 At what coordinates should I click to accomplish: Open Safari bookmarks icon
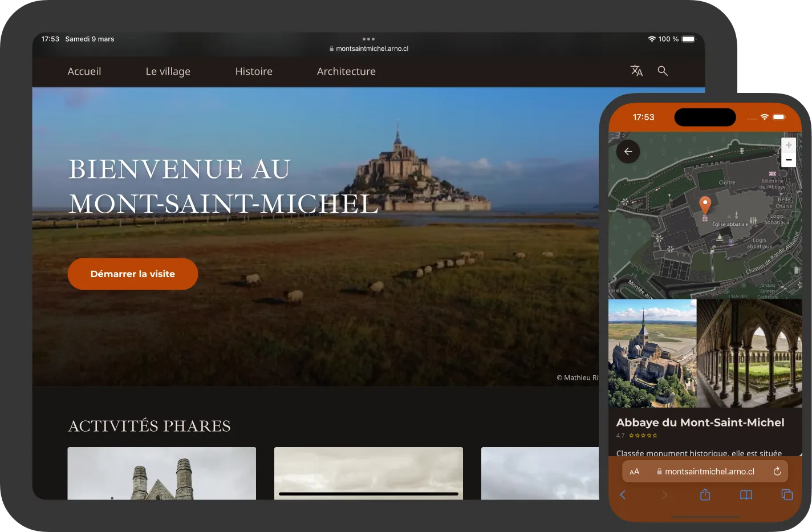tap(746, 495)
